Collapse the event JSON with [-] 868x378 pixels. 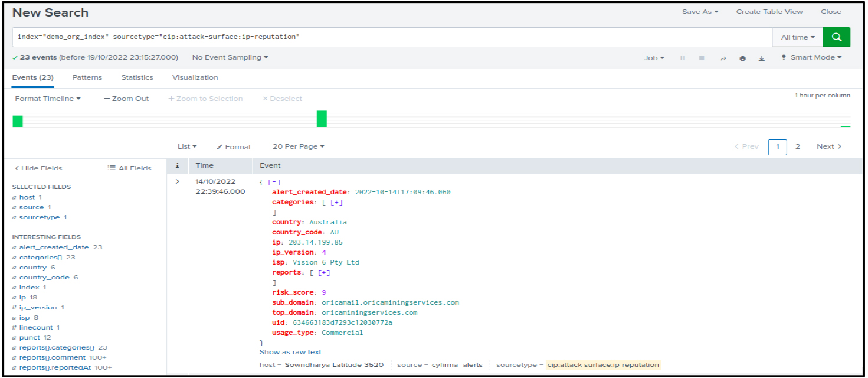coord(273,182)
